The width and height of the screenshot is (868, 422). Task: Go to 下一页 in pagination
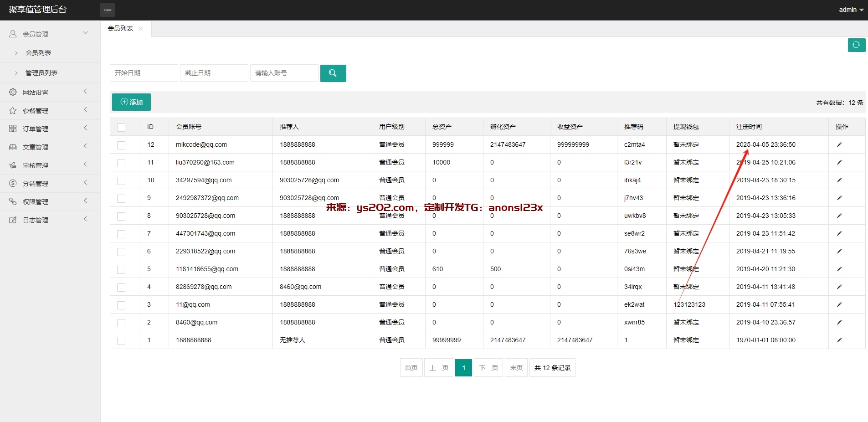(x=488, y=368)
